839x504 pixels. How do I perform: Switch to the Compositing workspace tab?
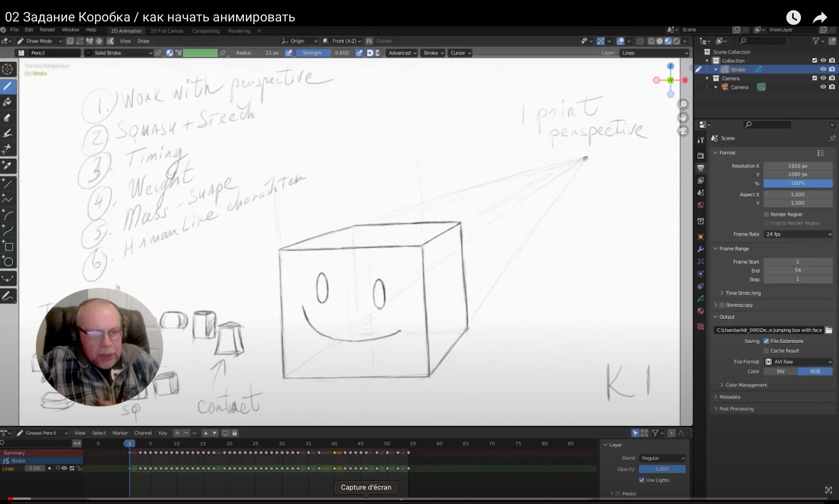(205, 31)
